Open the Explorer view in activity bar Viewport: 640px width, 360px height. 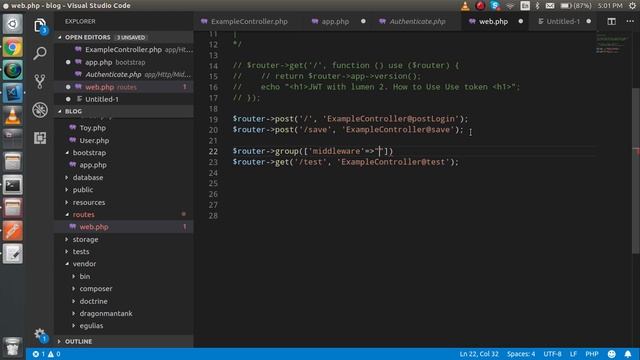click(40, 26)
